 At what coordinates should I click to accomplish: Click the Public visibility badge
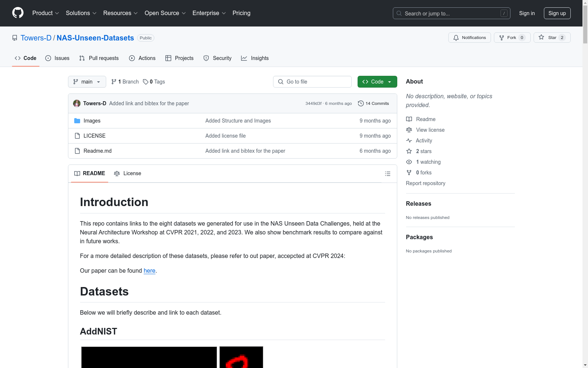coord(146,38)
